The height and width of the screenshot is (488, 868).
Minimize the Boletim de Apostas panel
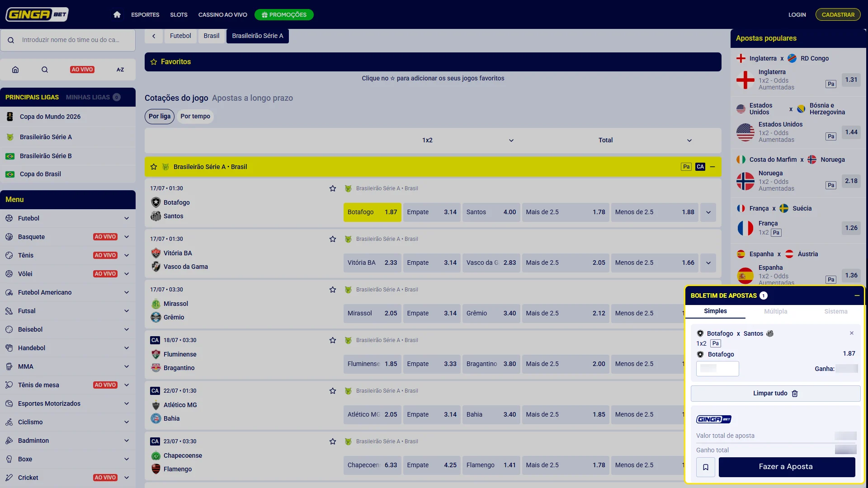coord(857,296)
